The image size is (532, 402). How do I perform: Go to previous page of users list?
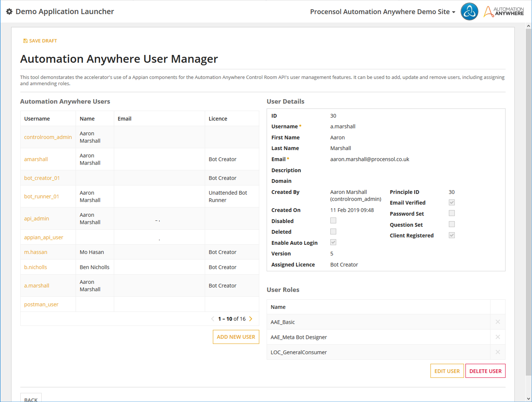coord(213,319)
